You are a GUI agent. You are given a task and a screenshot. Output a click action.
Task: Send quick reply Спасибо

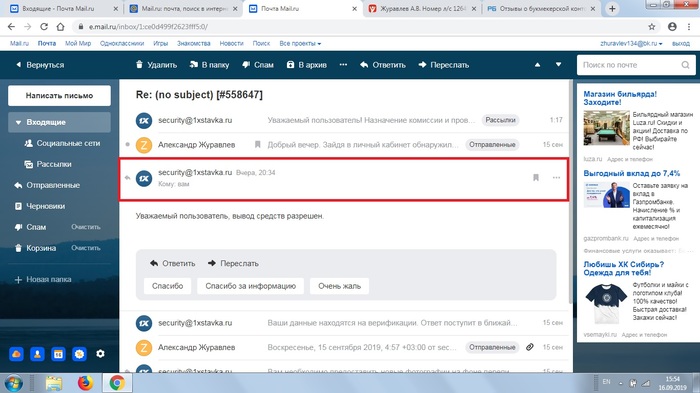tap(167, 286)
